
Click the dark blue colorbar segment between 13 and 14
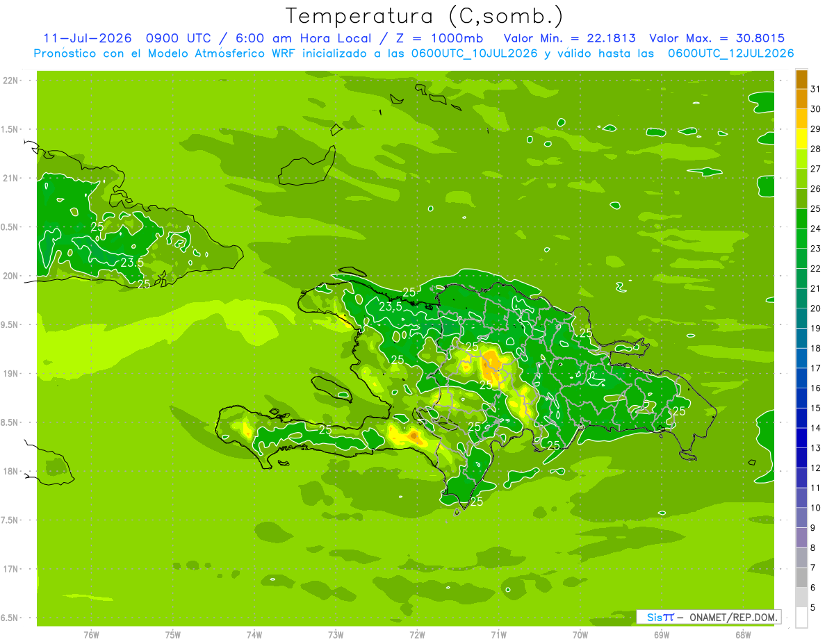point(801,438)
